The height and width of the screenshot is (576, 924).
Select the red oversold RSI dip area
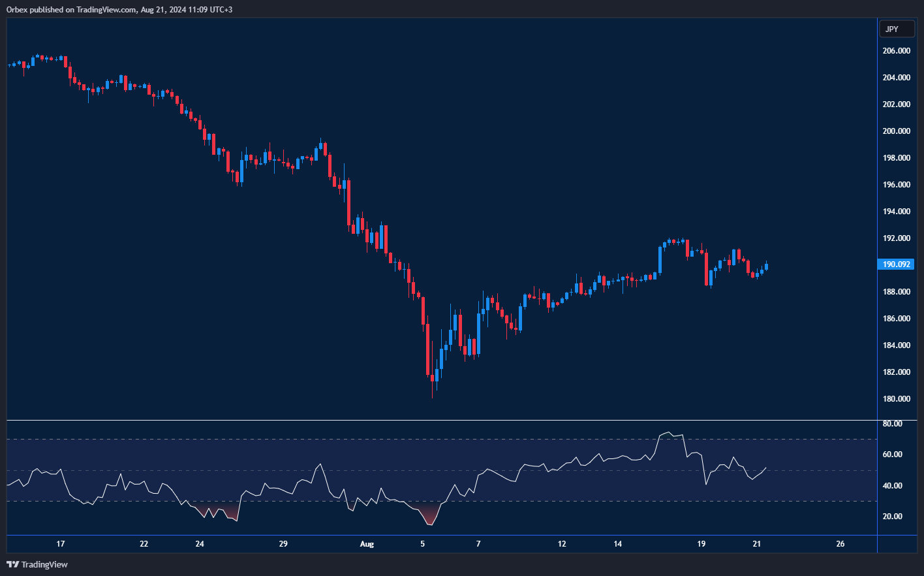429,516
